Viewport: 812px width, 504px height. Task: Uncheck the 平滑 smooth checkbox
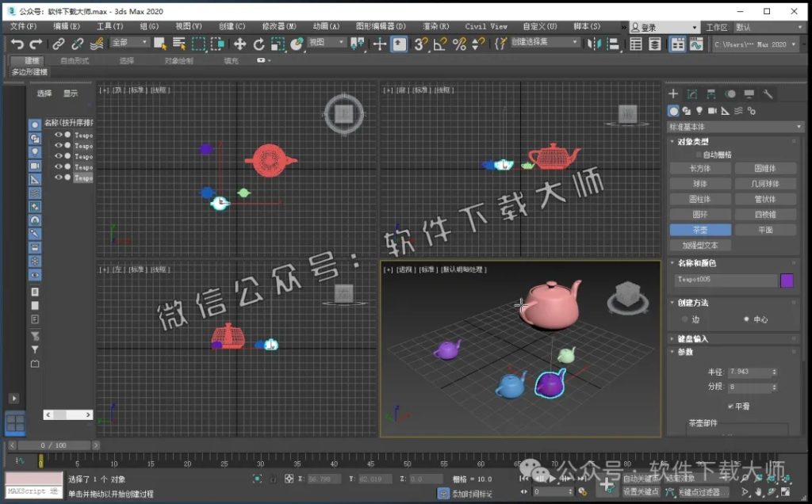tap(730, 406)
